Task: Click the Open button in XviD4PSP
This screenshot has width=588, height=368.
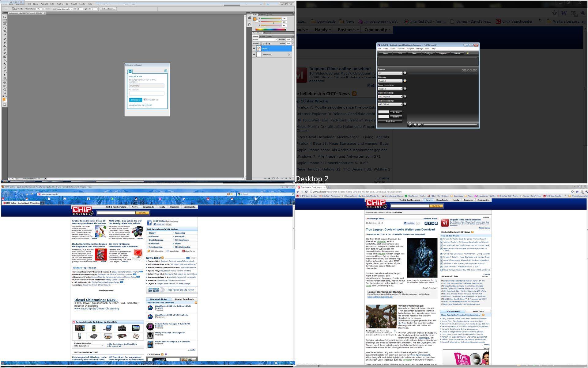Action: pyautogui.click(x=385, y=53)
